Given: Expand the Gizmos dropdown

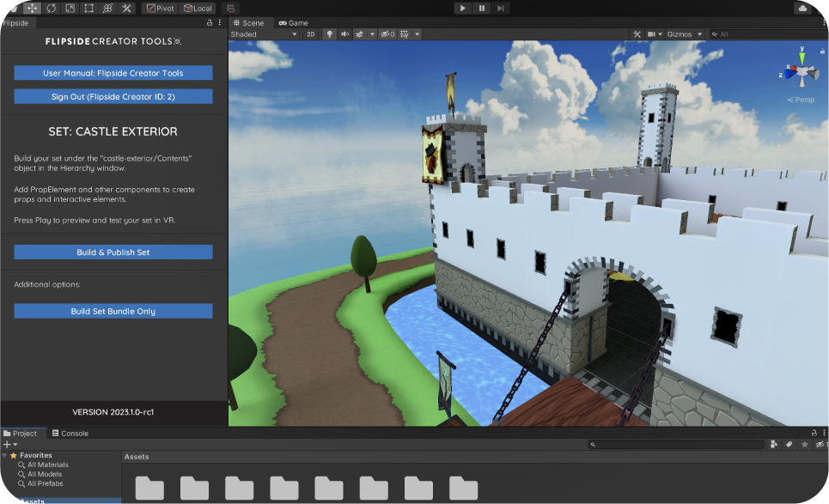Looking at the screenshot, I should tap(685, 34).
